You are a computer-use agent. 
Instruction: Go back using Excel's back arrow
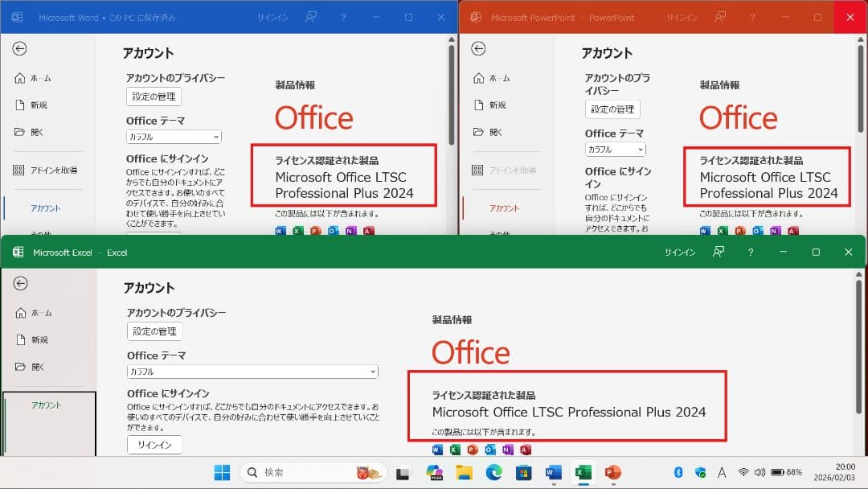point(21,283)
